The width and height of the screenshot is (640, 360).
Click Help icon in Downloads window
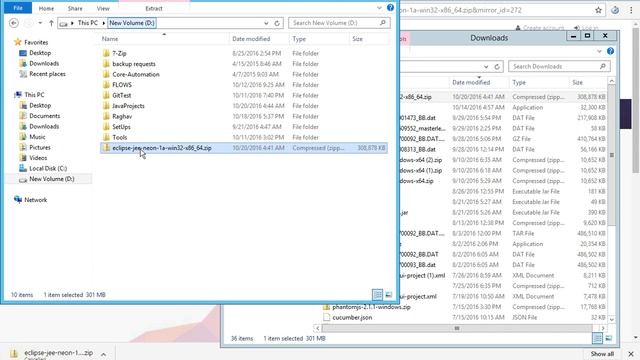point(610,51)
